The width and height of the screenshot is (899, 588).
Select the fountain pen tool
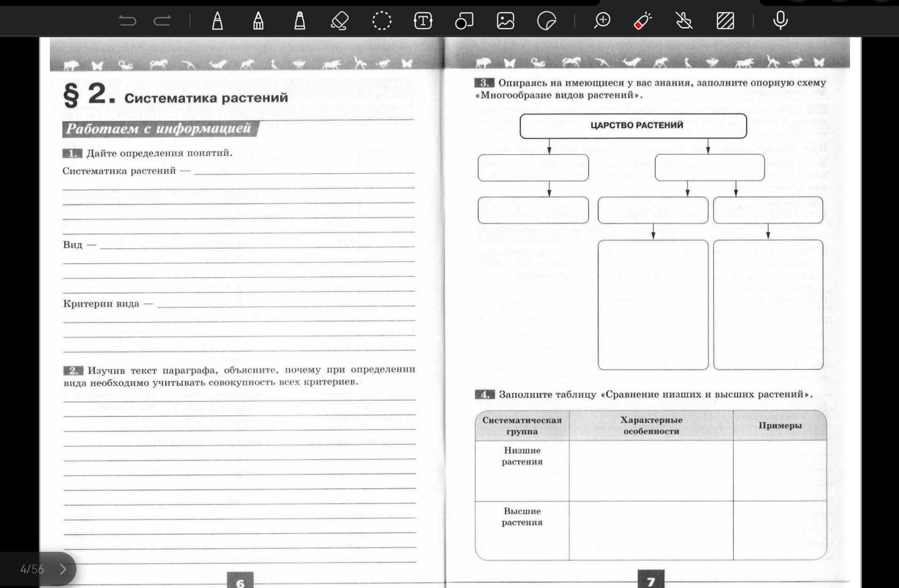pyautogui.click(x=217, y=21)
